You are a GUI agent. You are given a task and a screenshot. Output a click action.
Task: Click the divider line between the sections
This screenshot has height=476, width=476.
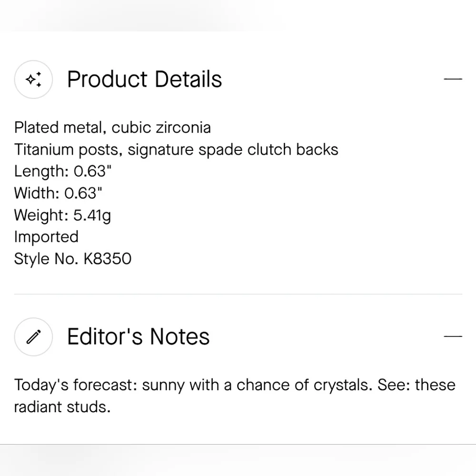[238, 294]
